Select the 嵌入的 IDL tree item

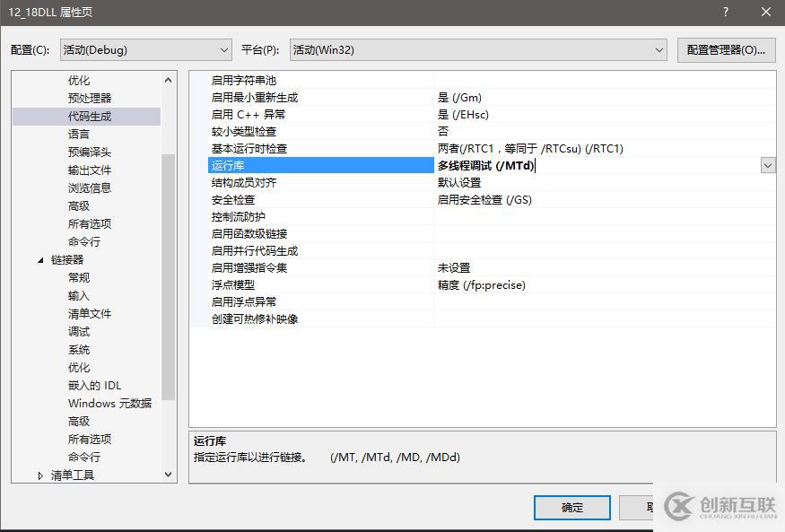click(x=94, y=386)
